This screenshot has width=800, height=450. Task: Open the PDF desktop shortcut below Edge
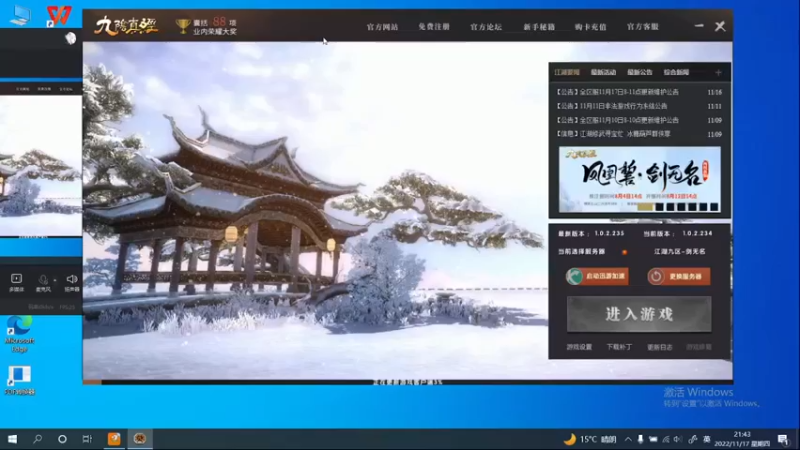click(19, 381)
